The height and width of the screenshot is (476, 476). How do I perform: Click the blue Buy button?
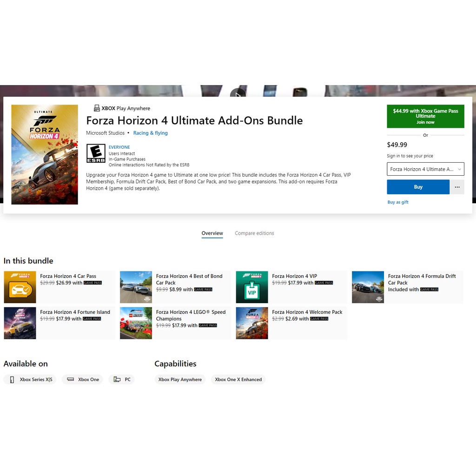pyautogui.click(x=418, y=187)
